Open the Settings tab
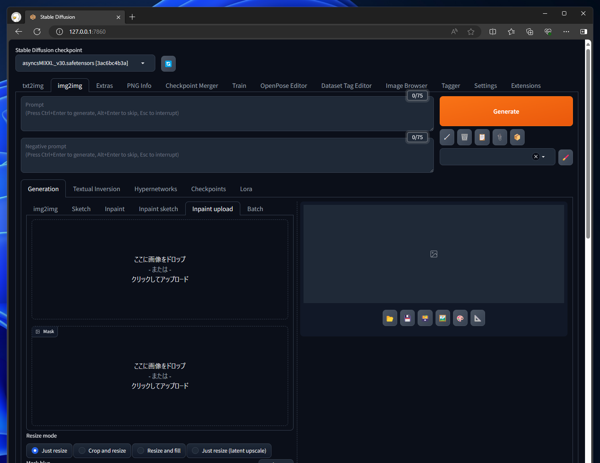 point(486,86)
